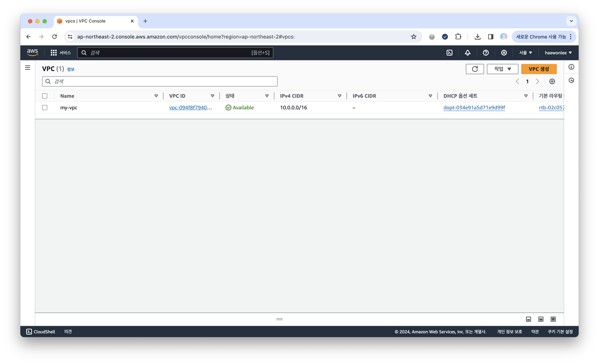Open the haewonlee account menu
Image resolution: width=599 pixels, height=364 pixels.
click(558, 52)
